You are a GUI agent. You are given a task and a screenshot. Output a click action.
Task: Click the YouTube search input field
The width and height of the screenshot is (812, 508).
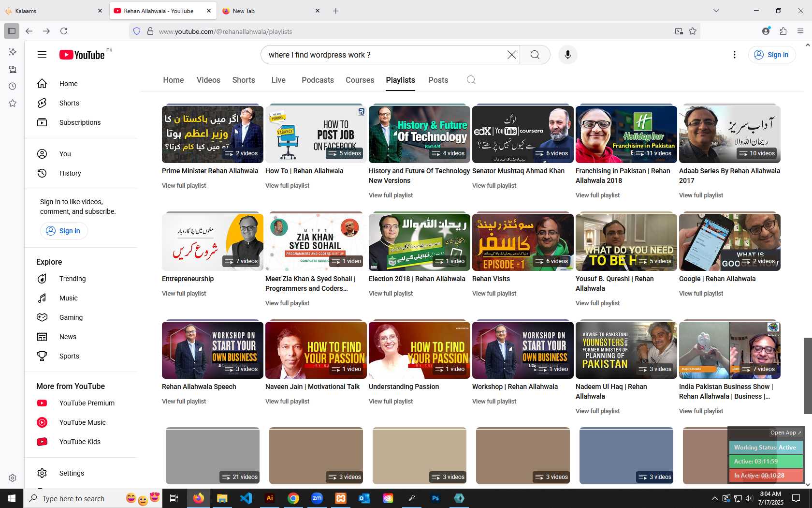tap(384, 55)
